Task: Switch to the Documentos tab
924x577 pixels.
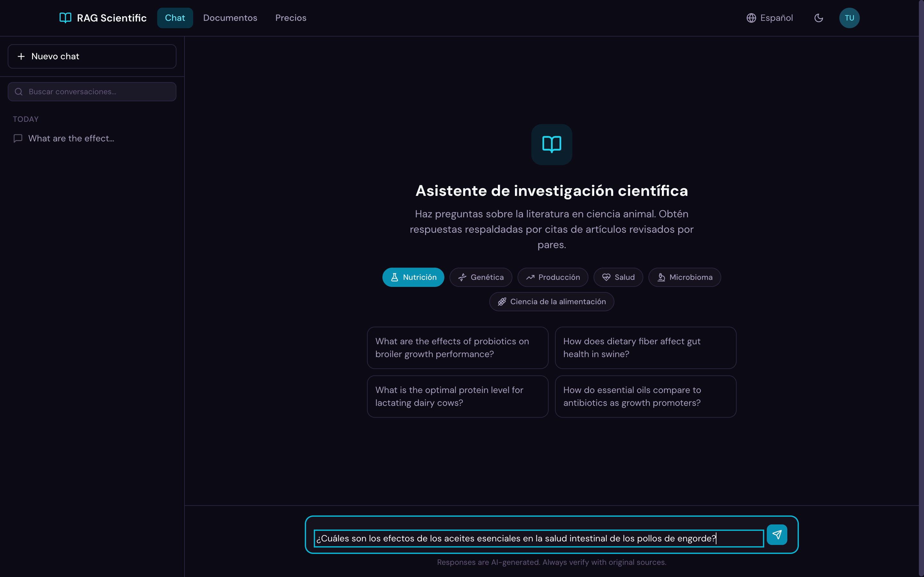Action: (x=230, y=18)
